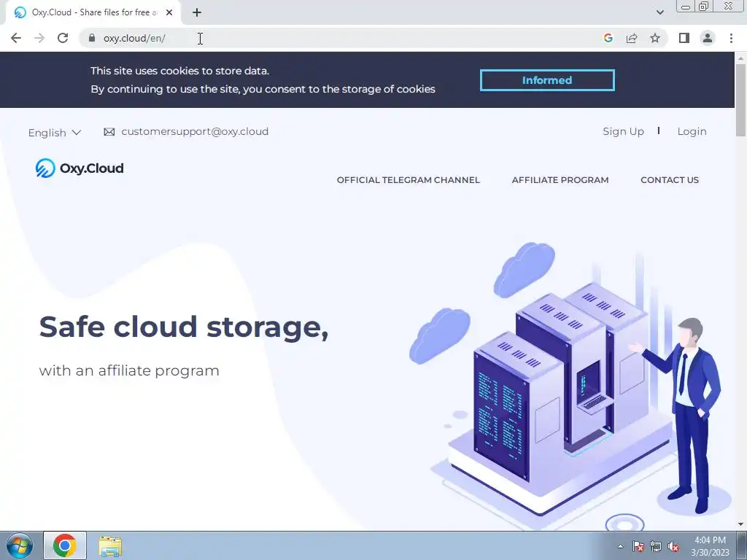Viewport: 747px width, 560px height.
Task: Open File Explorer from the taskbar
Action: click(110, 546)
